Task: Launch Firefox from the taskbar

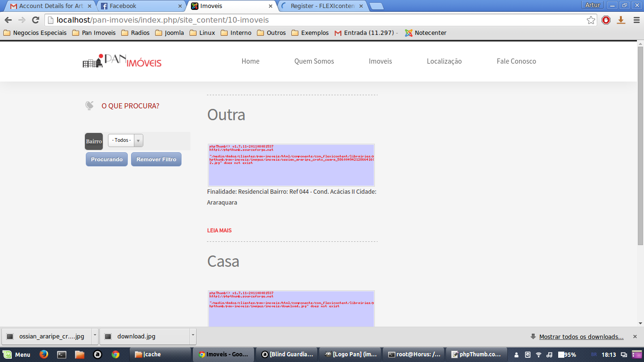Action: 44,354
